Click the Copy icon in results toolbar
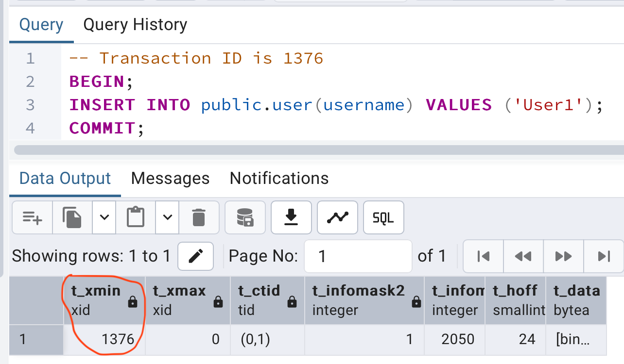The width and height of the screenshot is (624, 364). tap(72, 217)
